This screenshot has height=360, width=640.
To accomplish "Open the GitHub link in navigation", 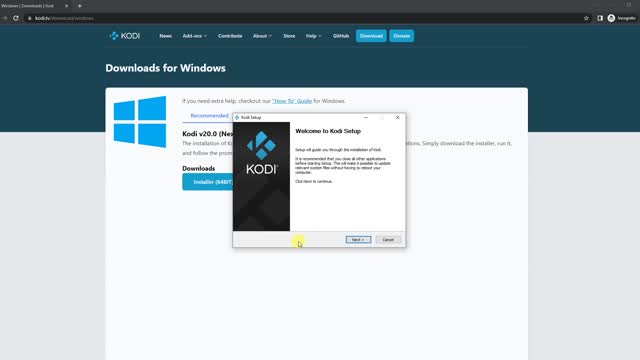I will click(341, 36).
